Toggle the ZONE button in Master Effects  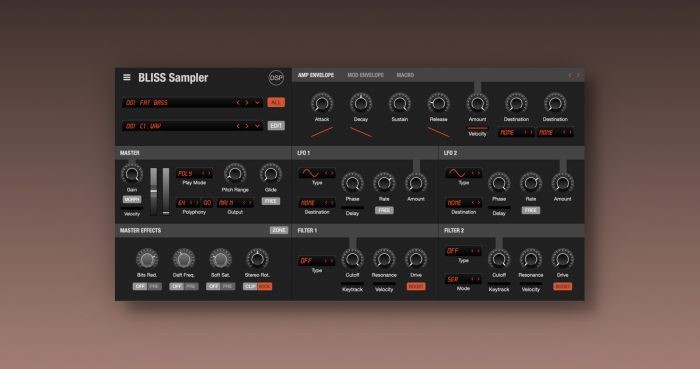[x=279, y=230]
